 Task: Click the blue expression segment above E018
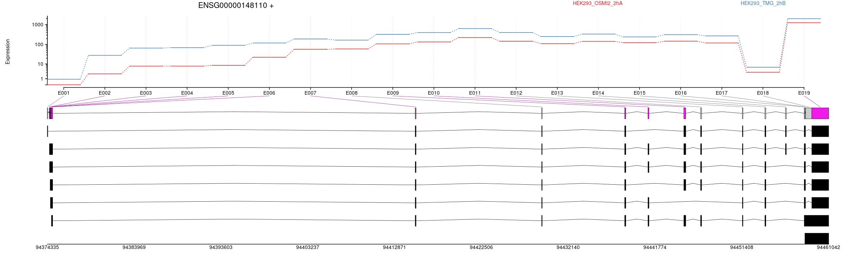[x=763, y=67]
